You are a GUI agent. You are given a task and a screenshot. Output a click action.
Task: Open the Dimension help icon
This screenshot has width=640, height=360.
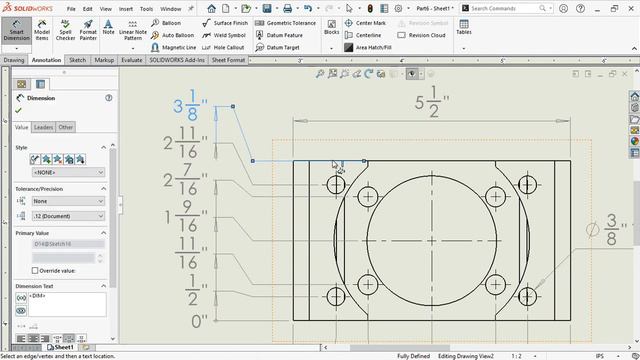[109, 98]
